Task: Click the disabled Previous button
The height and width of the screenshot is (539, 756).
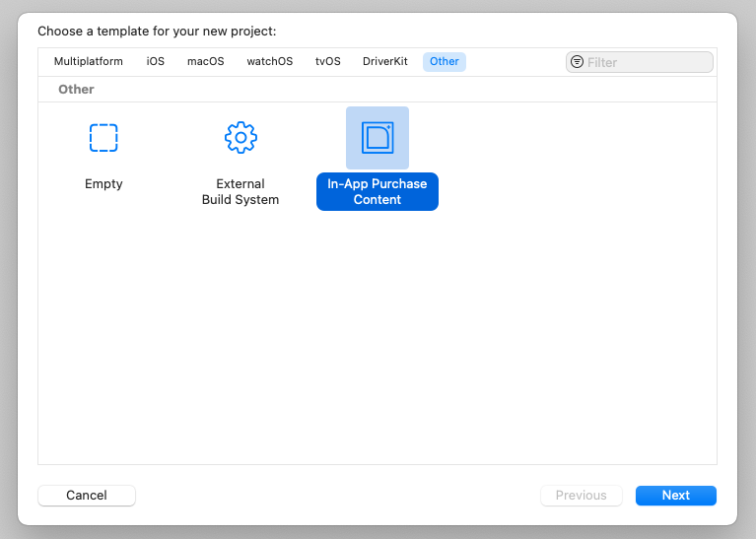Action: [581, 495]
